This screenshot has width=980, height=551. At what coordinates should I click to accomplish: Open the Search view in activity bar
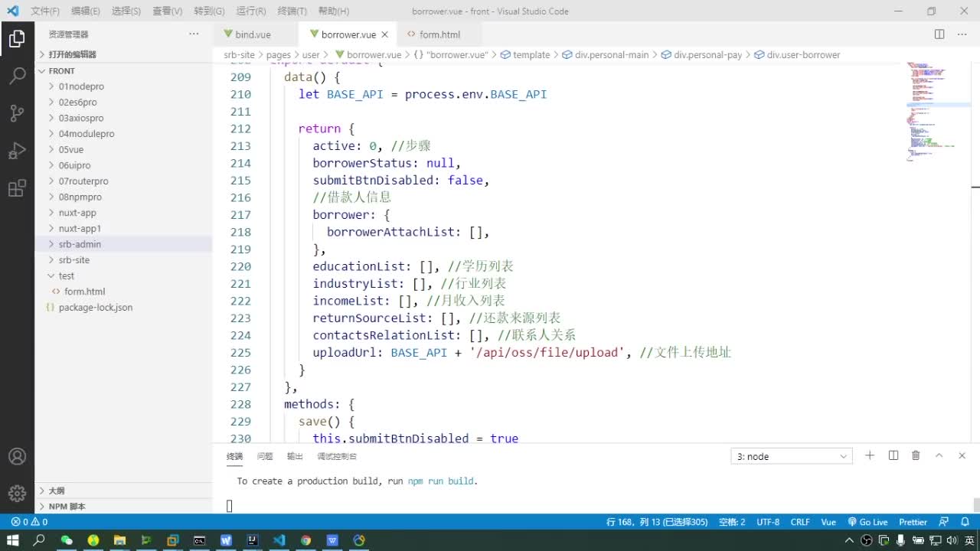17,76
